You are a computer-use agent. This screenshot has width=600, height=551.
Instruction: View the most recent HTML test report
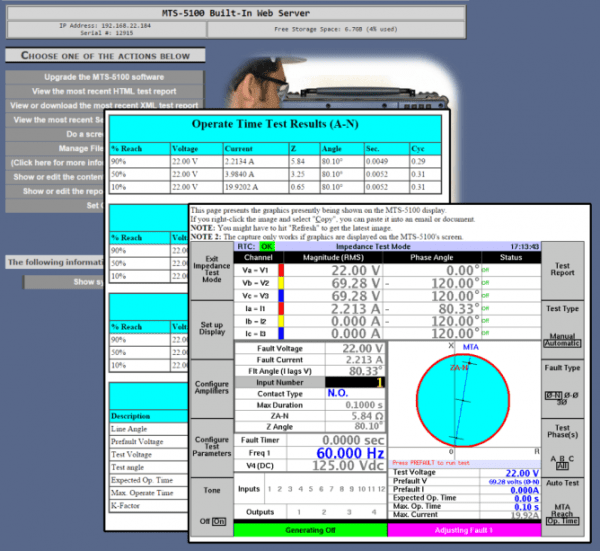(x=104, y=91)
